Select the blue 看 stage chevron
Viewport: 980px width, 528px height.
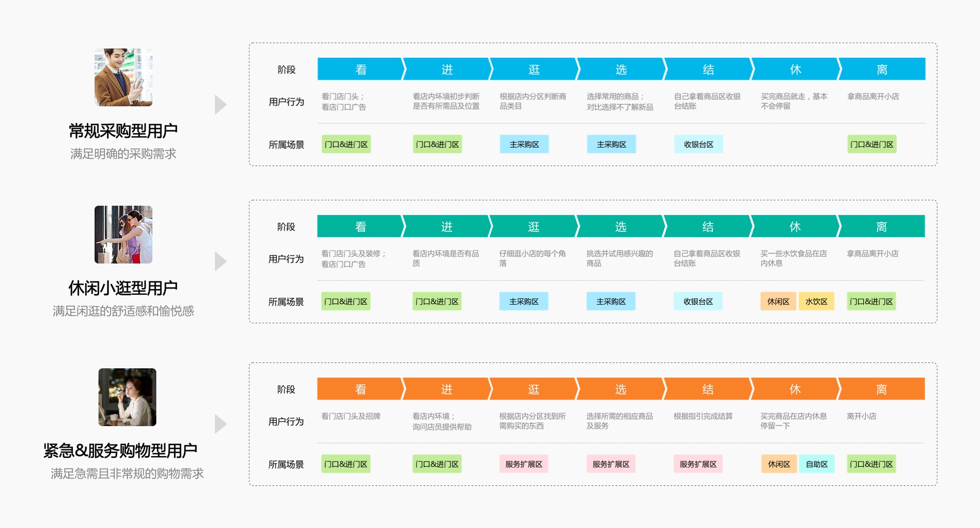tap(362, 69)
